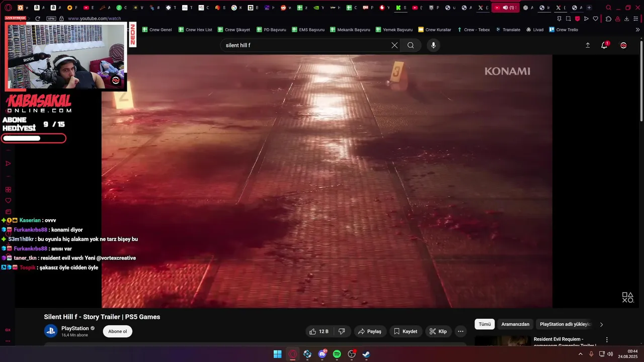The image size is (644, 362).
Task: Open the YouTube account avatar menu
Action: pos(623,45)
